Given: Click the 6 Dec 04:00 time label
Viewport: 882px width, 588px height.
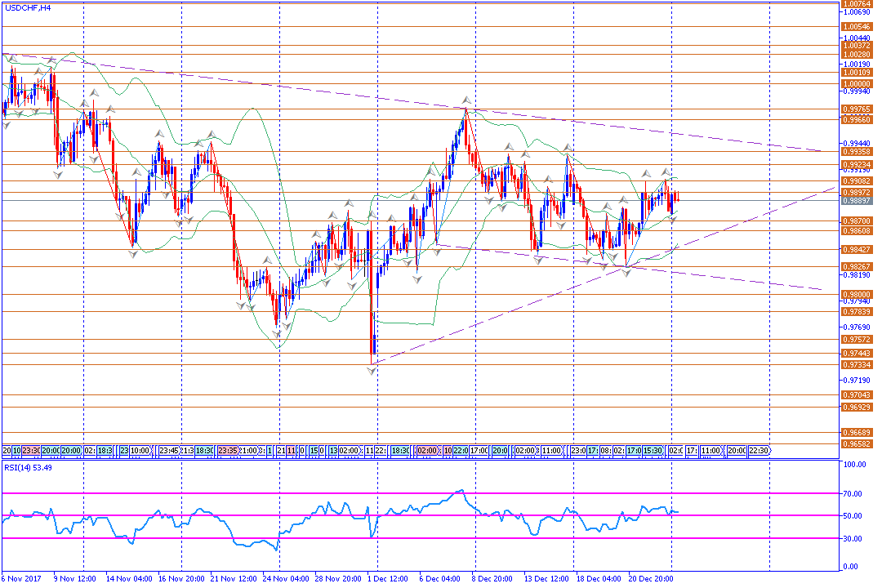Looking at the screenshot, I should (x=439, y=578).
